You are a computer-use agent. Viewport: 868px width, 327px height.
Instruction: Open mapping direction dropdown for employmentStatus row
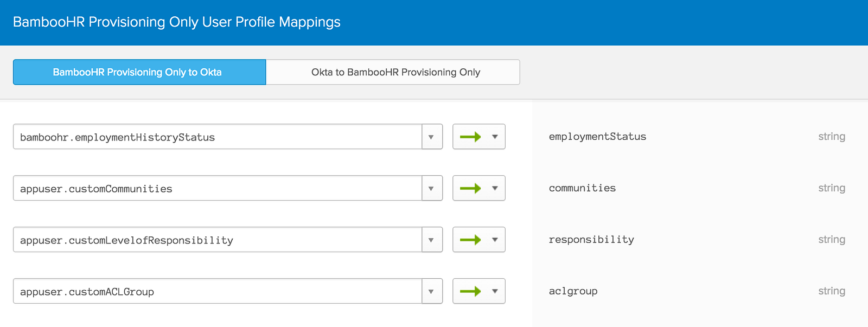[x=495, y=137]
